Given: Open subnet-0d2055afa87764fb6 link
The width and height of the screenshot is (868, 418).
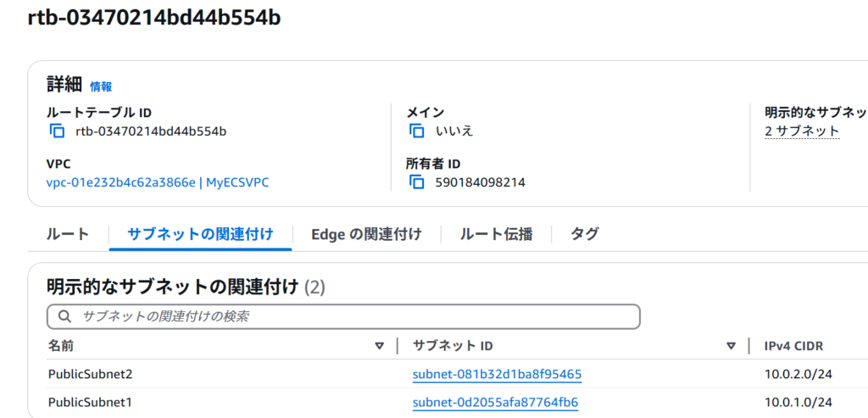Looking at the screenshot, I should click(495, 402).
